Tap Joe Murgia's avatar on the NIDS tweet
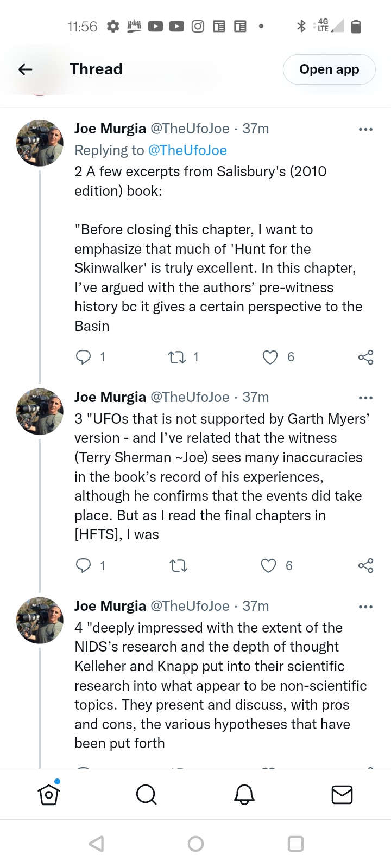391x868 pixels. (40, 620)
